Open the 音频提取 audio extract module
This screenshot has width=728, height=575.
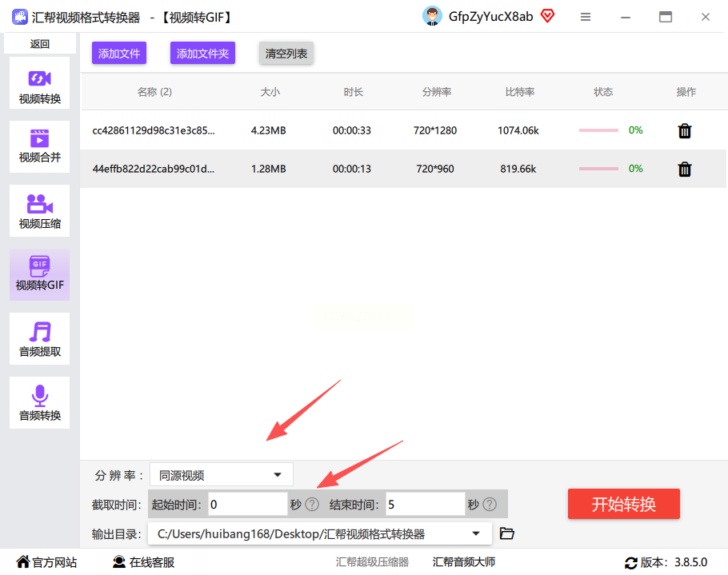click(39, 339)
